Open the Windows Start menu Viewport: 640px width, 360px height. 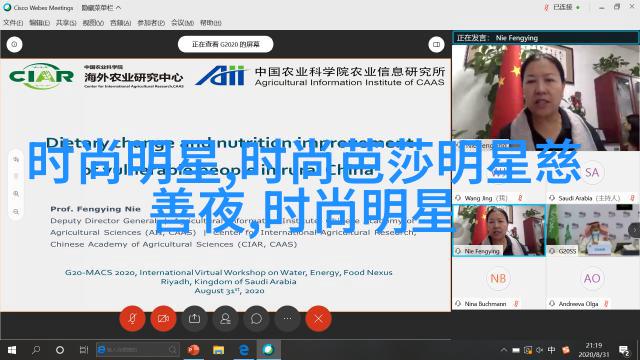click(12, 350)
